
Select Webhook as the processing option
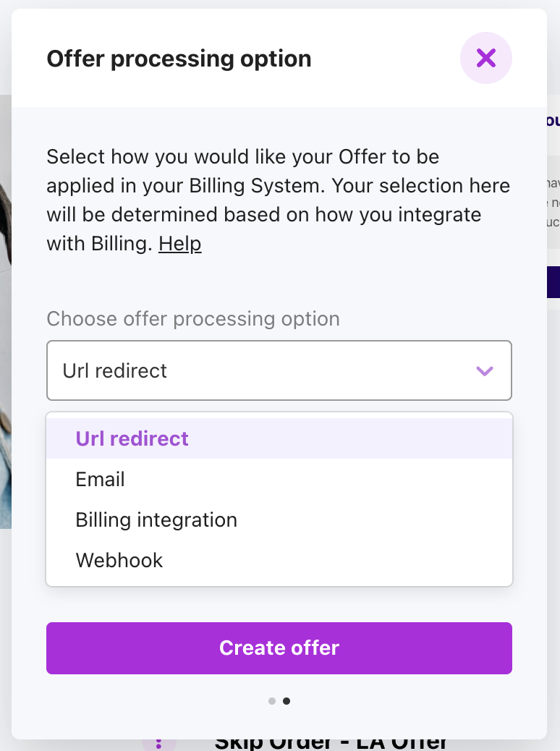tap(119, 560)
